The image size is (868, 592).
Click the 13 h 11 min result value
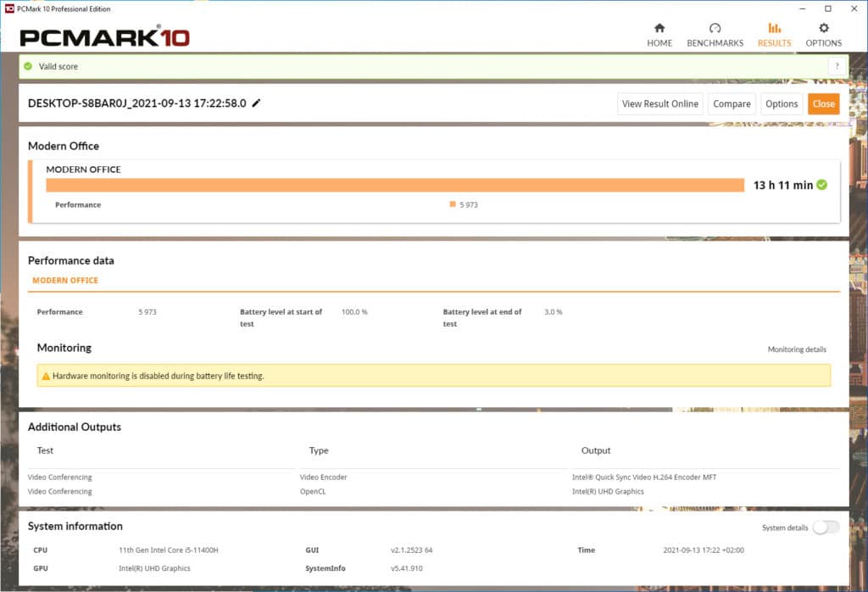point(782,185)
